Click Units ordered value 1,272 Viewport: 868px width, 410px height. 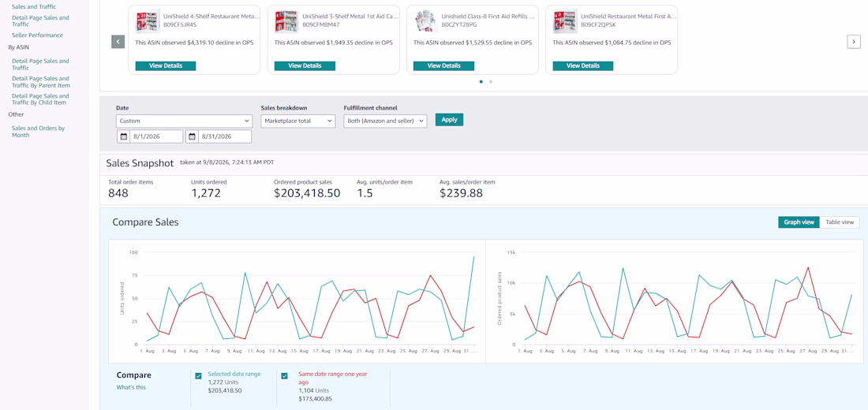tap(206, 193)
